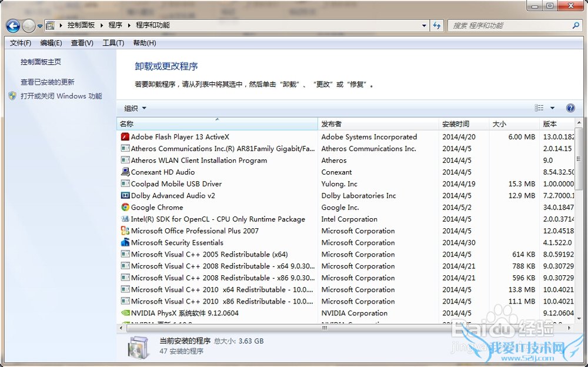Open the 组织 dropdown
The width and height of the screenshot is (588, 367).
tap(135, 108)
